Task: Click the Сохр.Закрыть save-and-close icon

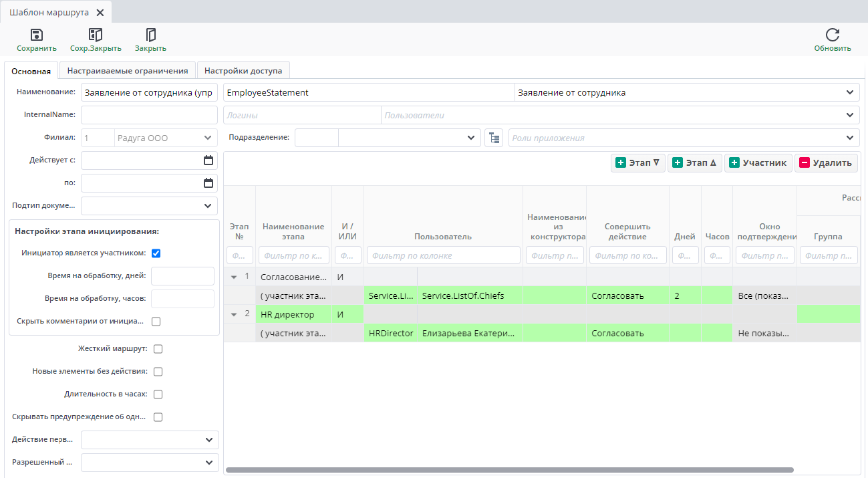Action: pos(96,35)
